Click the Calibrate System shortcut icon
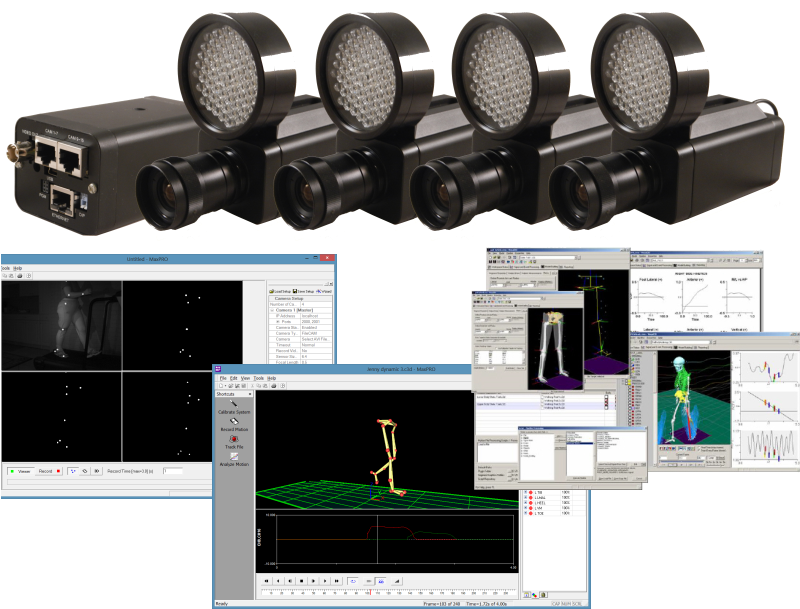800x609 pixels. point(233,403)
